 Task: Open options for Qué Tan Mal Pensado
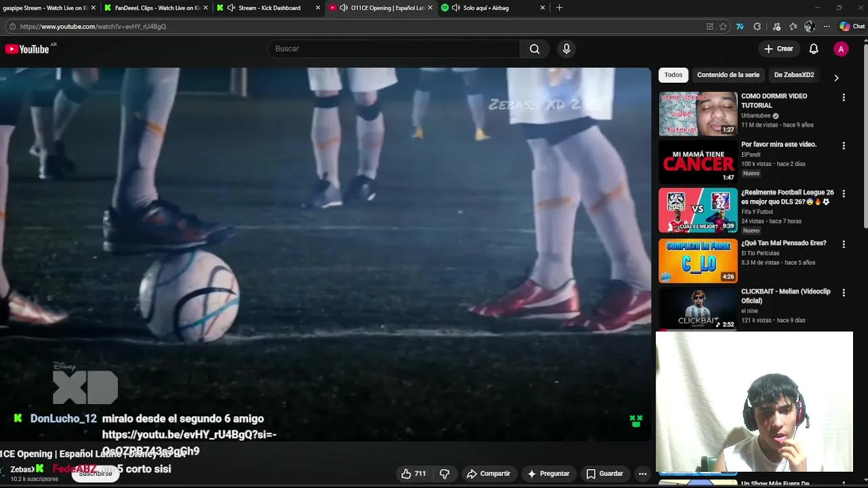click(844, 244)
